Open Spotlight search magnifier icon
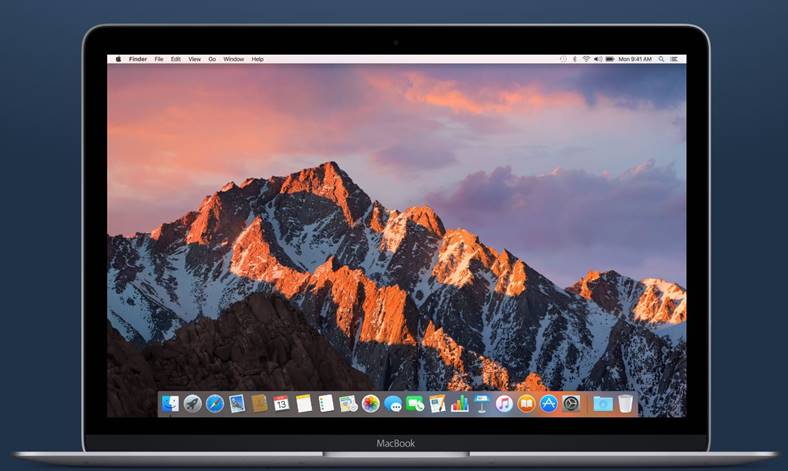788x471 pixels. point(661,59)
